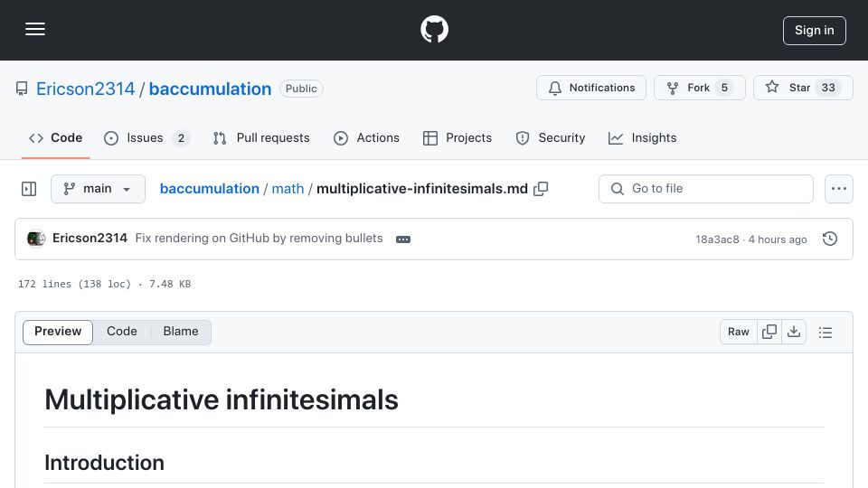Open the main branch dropdown
This screenshot has width=868, height=488.
point(98,189)
